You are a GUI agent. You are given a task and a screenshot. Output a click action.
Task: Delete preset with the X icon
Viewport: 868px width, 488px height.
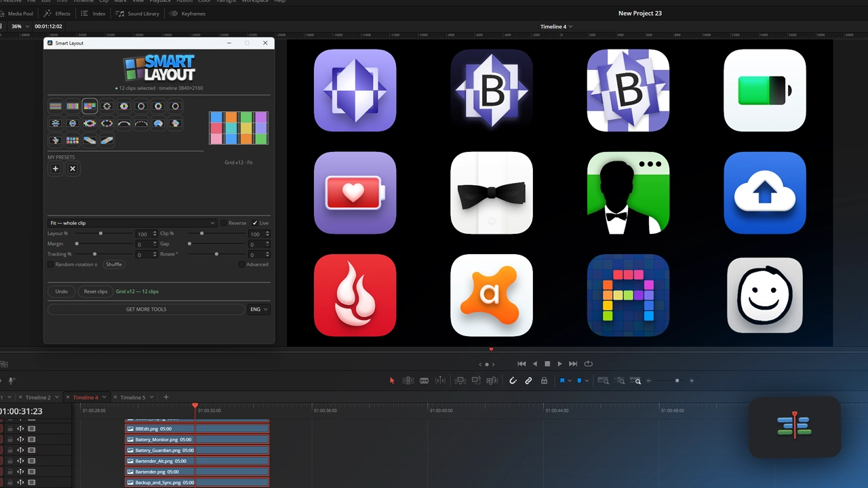click(x=73, y=169)
